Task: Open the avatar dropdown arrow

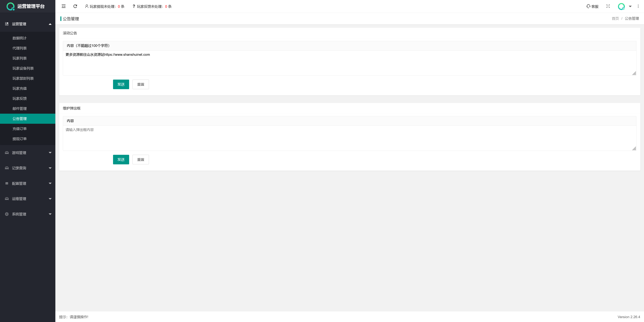Action: 630,7
